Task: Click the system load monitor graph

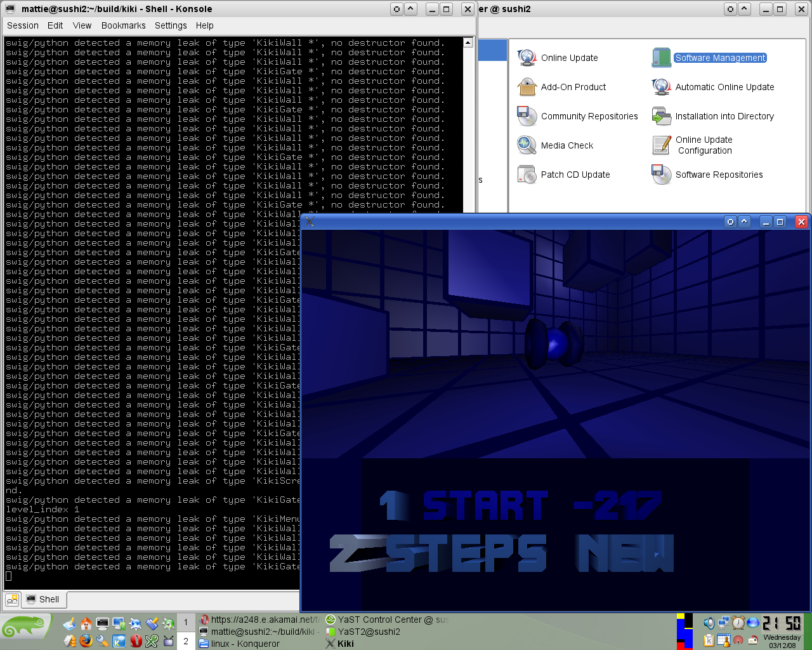Action: [x=684, y=632]
